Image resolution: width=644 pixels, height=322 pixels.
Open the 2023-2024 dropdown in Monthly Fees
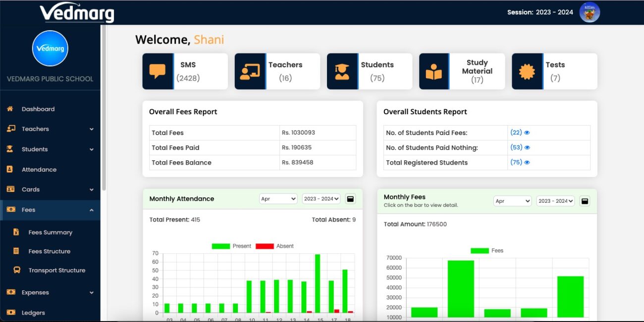tap(555, 200)
